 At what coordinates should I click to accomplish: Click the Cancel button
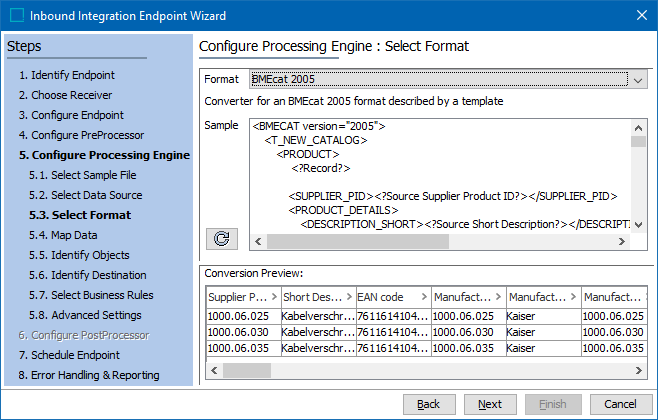[620, 404]
